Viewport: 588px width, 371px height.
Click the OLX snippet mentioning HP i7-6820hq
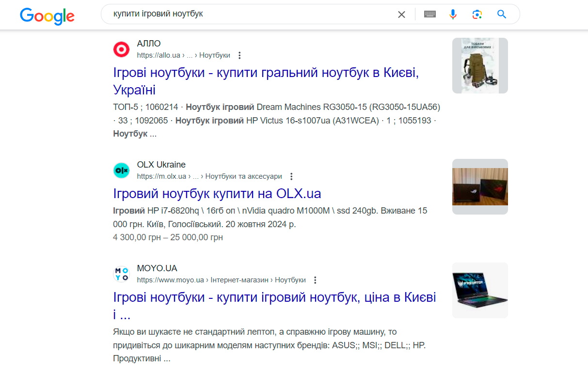[270, 217]
